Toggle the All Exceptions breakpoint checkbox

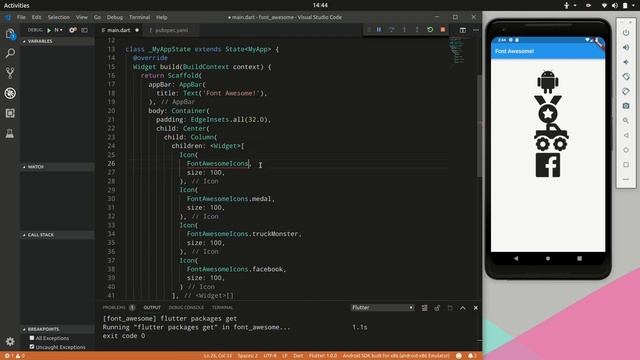tap(32, 338)
